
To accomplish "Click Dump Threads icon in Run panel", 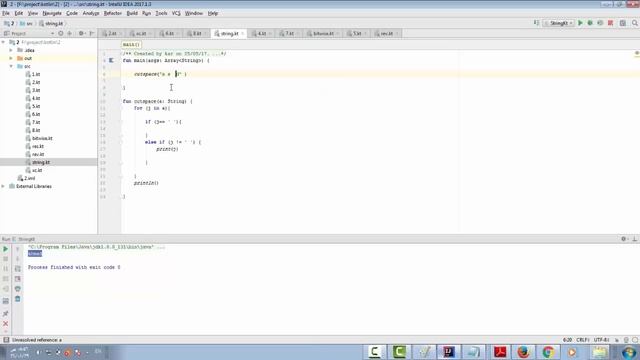I will click(6, 279).
